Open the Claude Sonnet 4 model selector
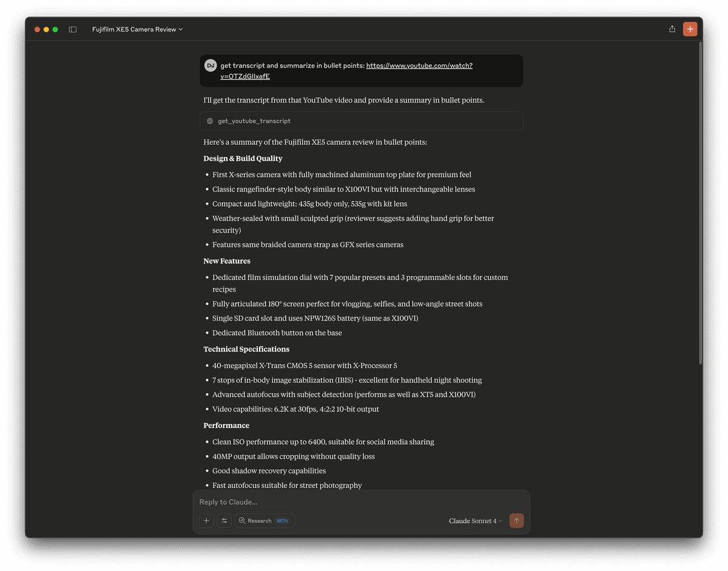 coord(476,521)
